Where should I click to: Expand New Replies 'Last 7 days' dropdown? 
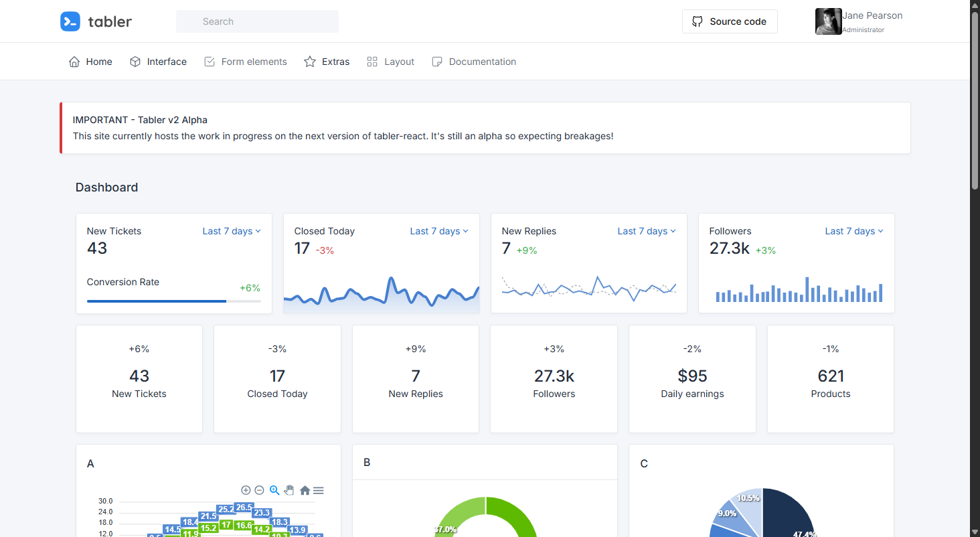click(x=647, y=231)
